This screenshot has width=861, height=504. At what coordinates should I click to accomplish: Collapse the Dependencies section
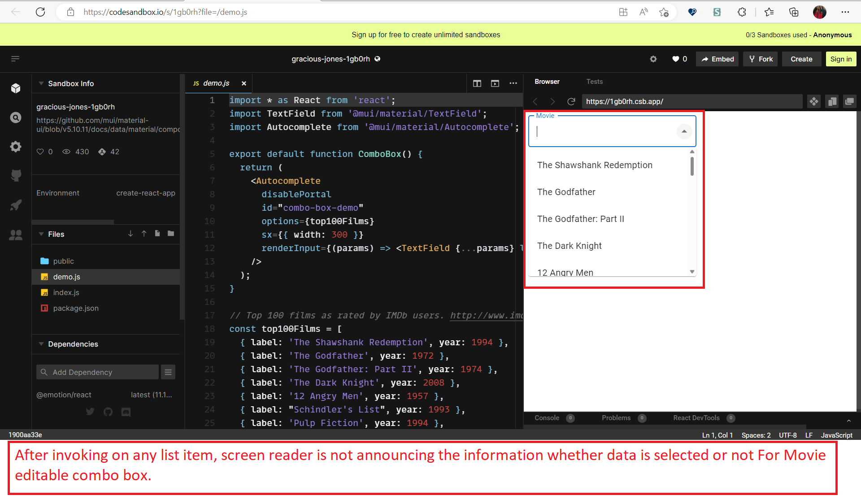coord(41,344)
